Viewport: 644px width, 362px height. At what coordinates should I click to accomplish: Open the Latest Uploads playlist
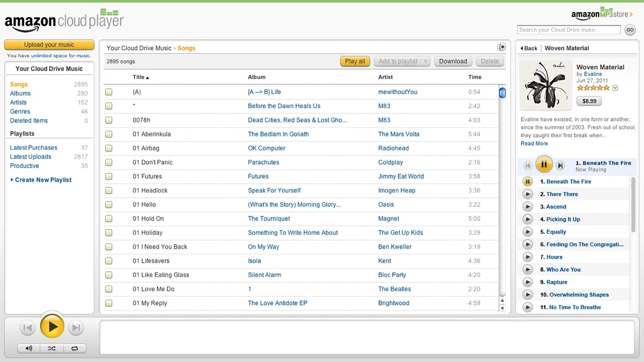click(31, 157)
